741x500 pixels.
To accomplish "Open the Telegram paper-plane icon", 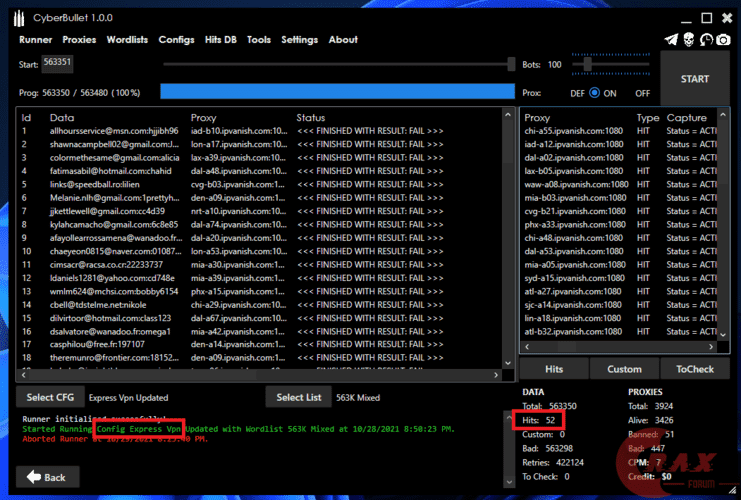I will [671, 40].
